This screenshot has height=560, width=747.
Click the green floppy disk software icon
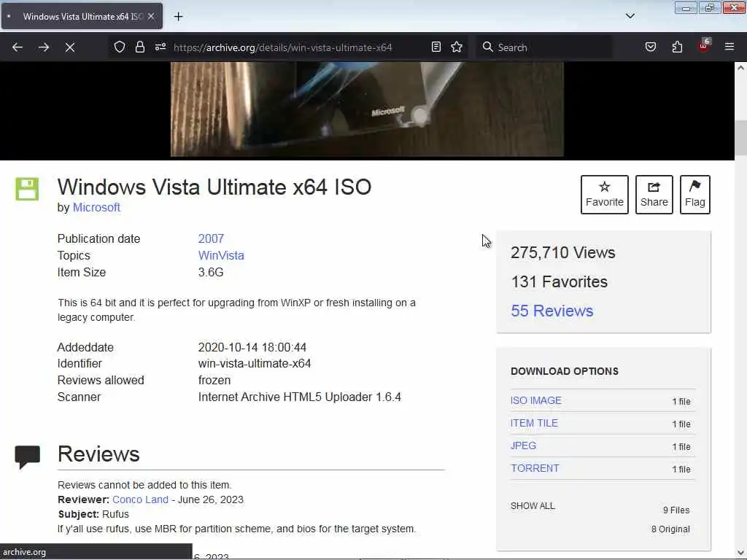tap(27, 189)
